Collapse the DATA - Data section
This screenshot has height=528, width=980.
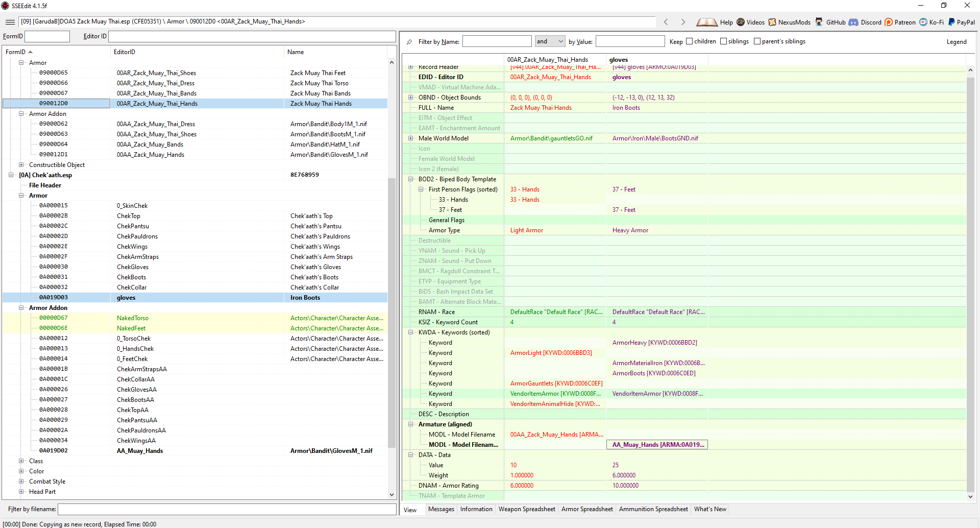[410, 455]
